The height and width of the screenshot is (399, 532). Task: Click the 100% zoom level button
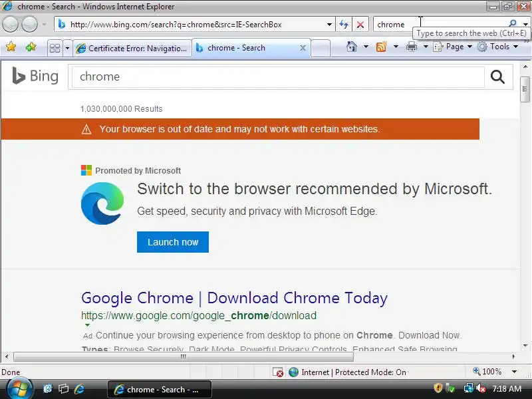point(487,372)
